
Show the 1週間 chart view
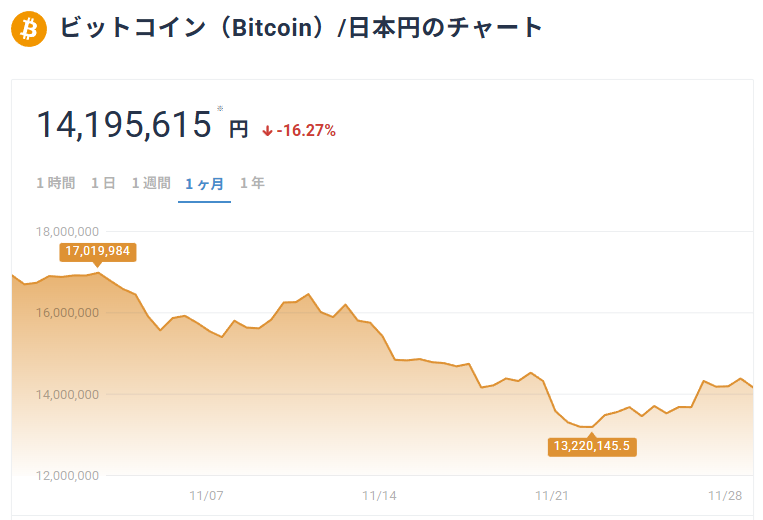click(x=151, y=183)
